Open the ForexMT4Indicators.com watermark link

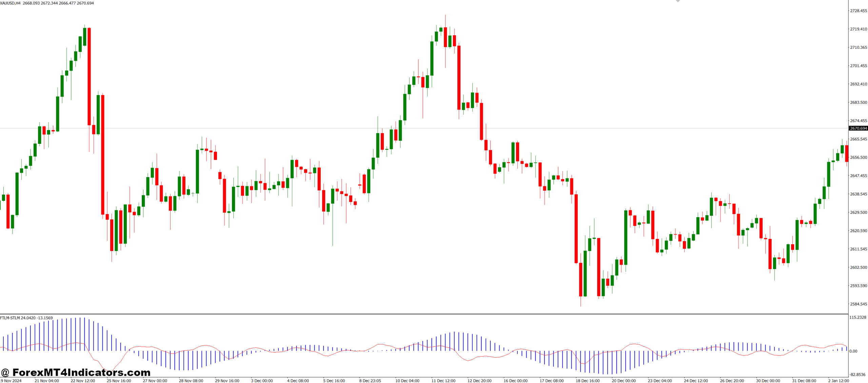click(x=76, y=372)
